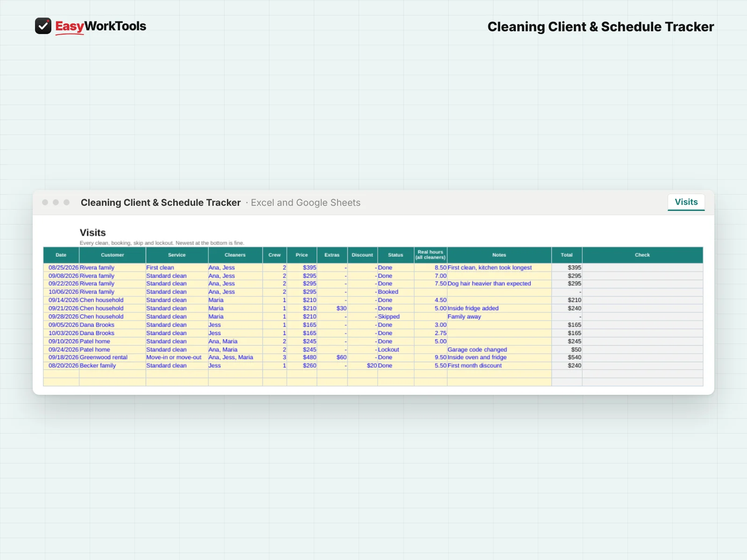Select the $20 discount cell

(x=362, y=366)
